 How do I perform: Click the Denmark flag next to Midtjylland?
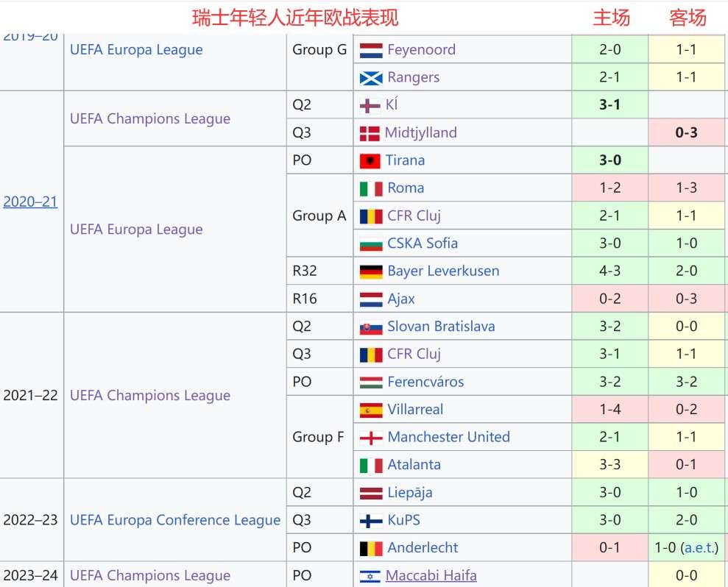pos(370,133)
